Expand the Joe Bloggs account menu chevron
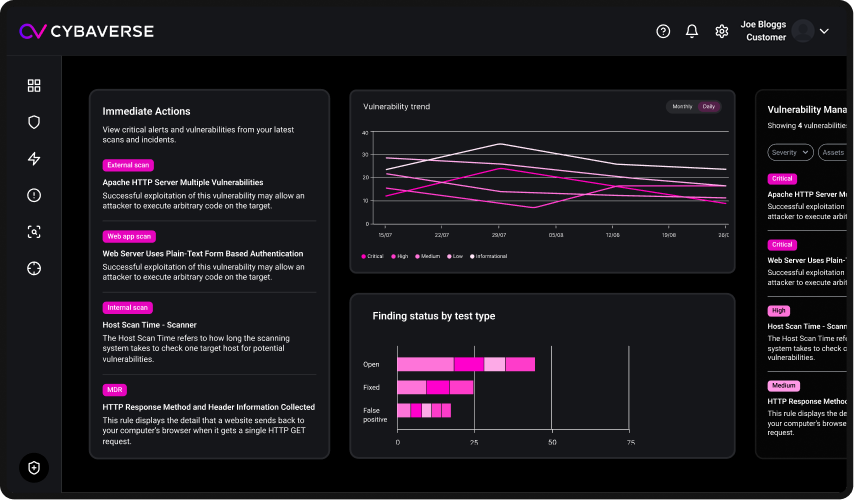 coord(824,31)
